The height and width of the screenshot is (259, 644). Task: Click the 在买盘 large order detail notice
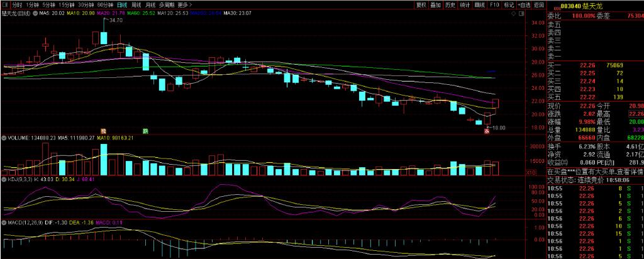594,171
